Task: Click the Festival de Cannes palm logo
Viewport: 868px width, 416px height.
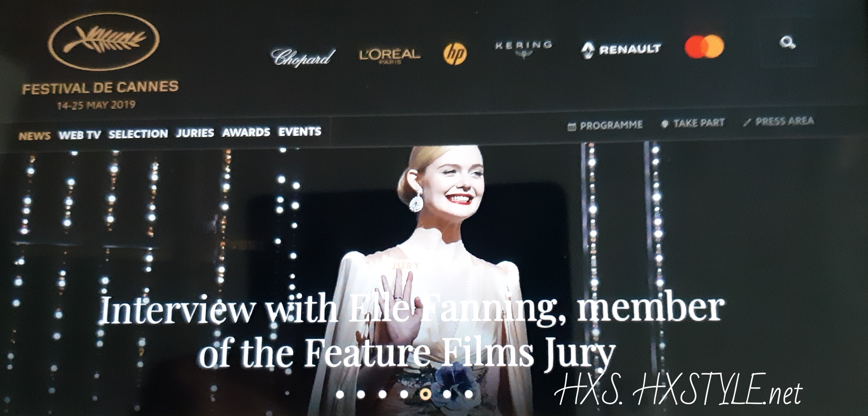Action: [x=103, y=42]
